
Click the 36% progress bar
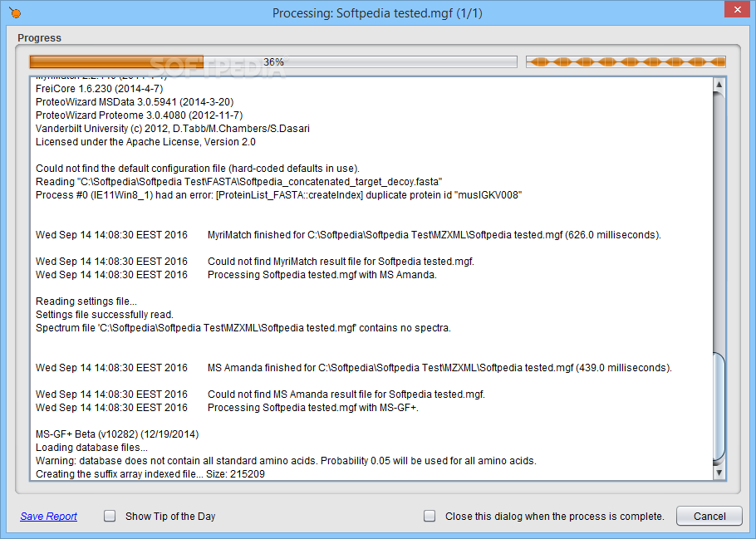tap(273, 61)
